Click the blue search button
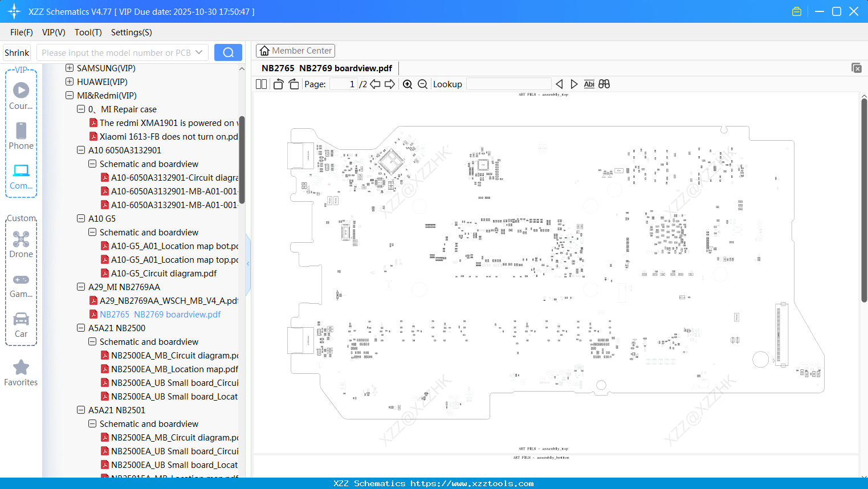 coord(228,52)
